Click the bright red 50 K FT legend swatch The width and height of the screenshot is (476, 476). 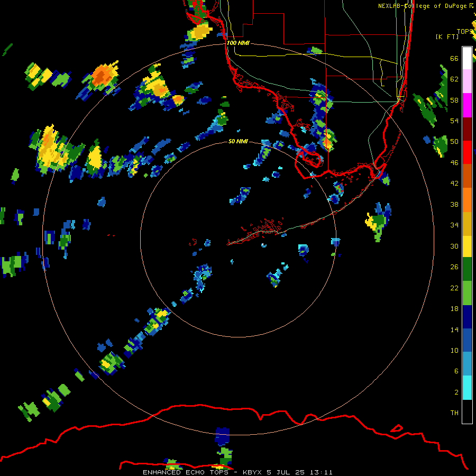coord(467,152)
